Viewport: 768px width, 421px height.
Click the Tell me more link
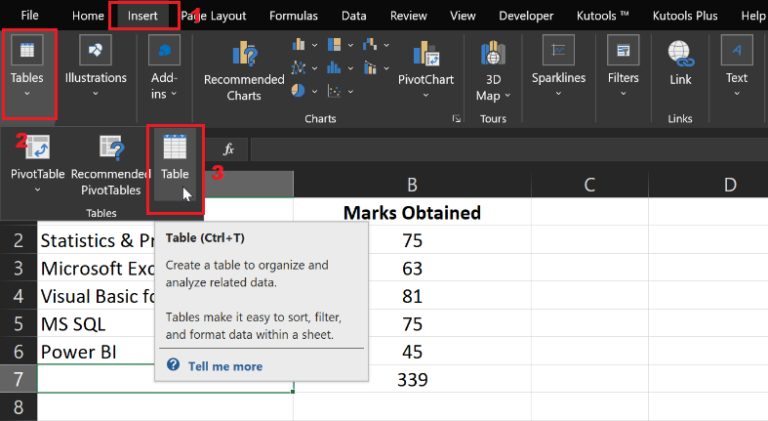(225, 366)
